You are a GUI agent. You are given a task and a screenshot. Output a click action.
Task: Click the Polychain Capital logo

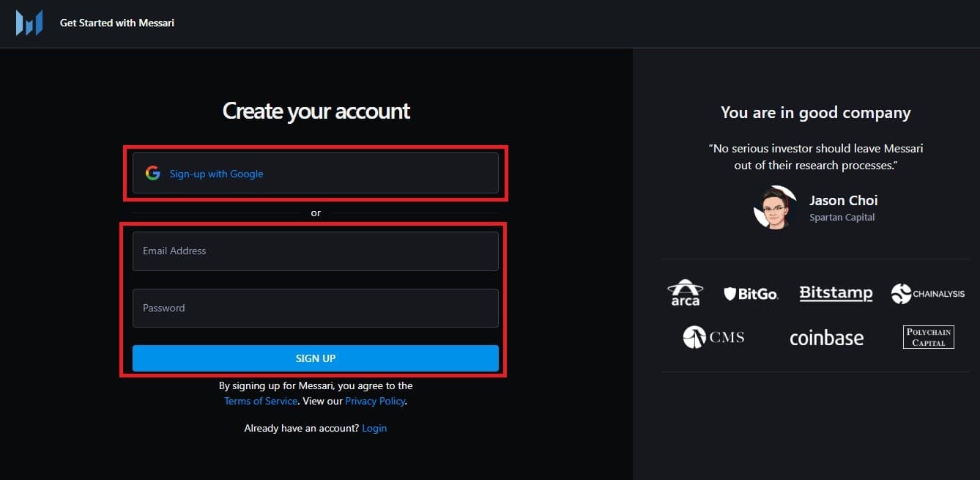(929, 337)
